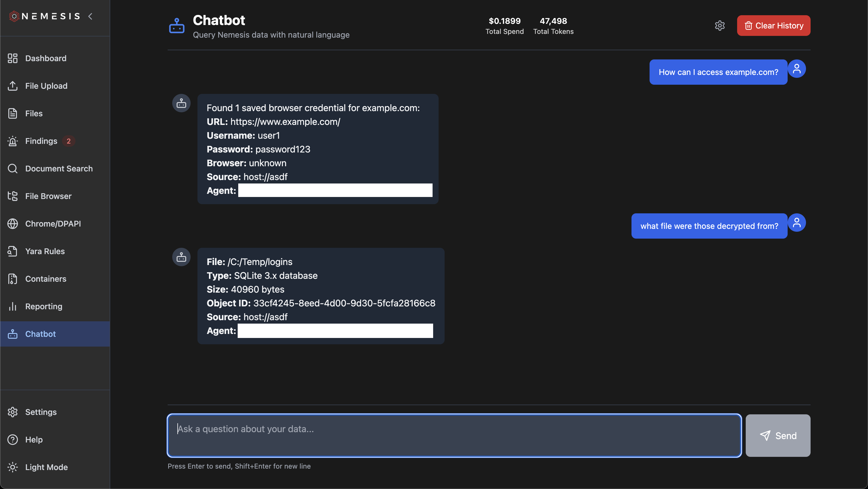The image size is (868, 489).
Task: Open Document Search from the sidebar
Action: (13, 169)
